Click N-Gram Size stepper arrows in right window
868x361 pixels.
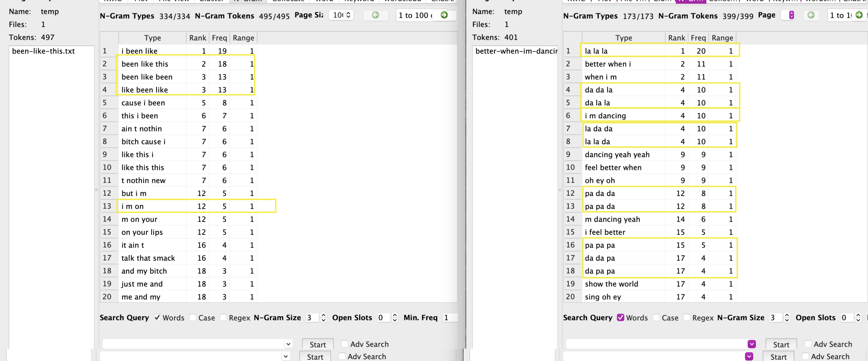coord(787,318)
